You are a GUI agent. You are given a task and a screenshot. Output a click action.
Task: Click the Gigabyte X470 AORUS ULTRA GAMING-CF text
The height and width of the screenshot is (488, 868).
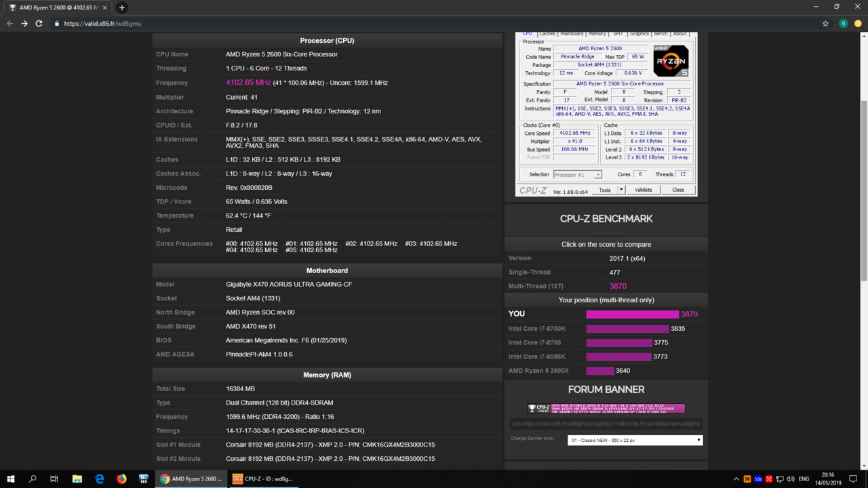289,285
